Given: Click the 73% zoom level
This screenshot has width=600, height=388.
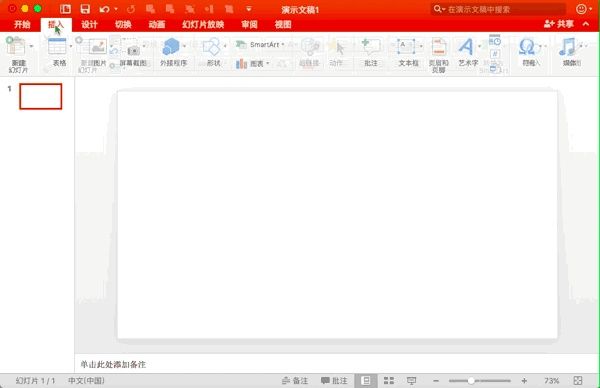Looking at the screenshot, I should (551, 381).
